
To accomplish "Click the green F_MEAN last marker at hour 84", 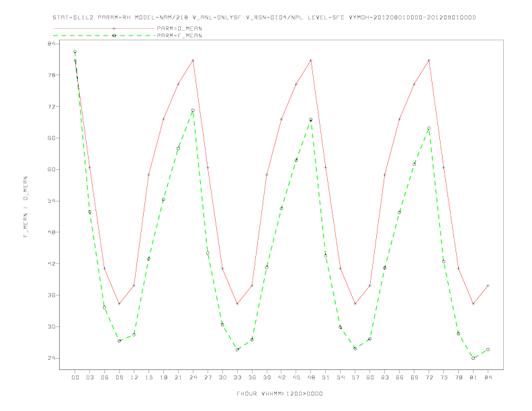I will tap(488, 349).
